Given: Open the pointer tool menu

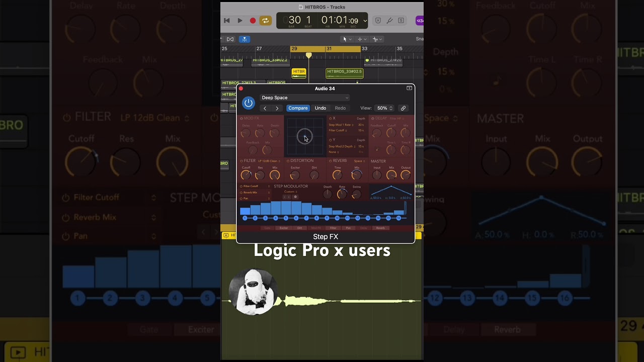Looking at the screenshot, I should (347, 39).
